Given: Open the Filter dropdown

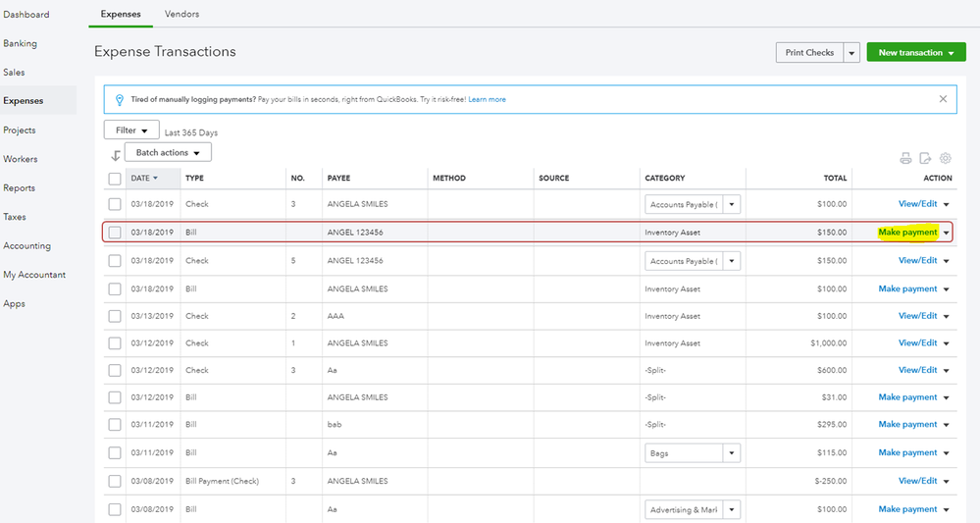Looking at the screenshot, I should [131, 130].
